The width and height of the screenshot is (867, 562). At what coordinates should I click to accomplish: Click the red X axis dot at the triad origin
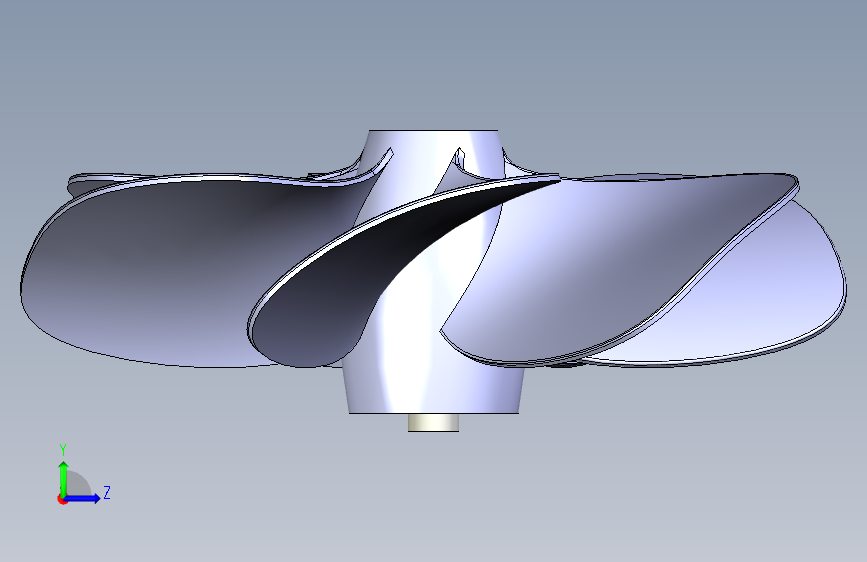(62, 499)
